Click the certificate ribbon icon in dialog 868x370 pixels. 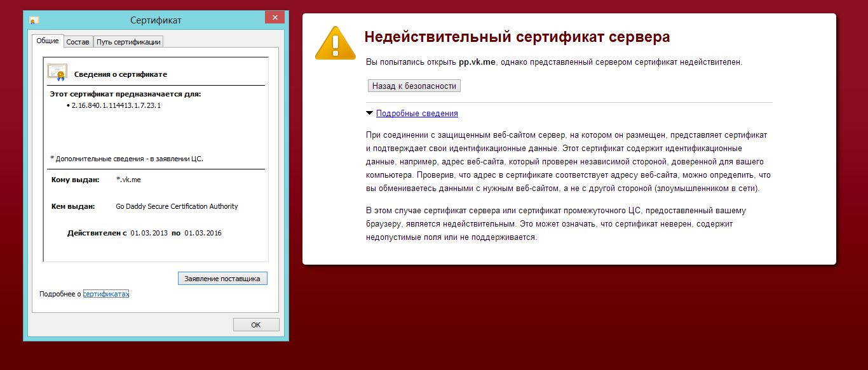(57, 72)
